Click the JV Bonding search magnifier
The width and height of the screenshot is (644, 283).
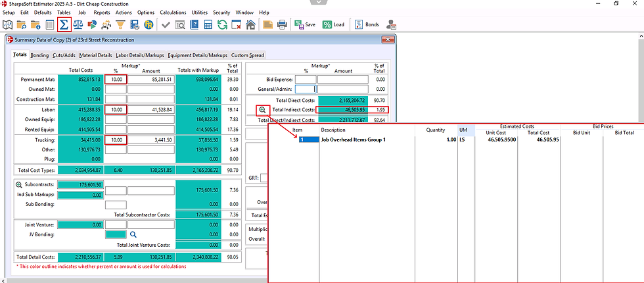(133, 234)
